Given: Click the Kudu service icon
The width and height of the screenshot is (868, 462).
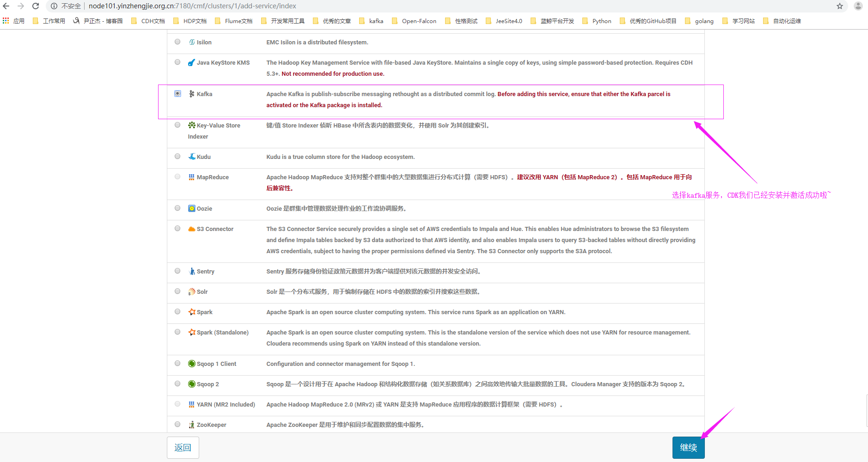Looking at the screenshot, I should click(x=192, y=157).
